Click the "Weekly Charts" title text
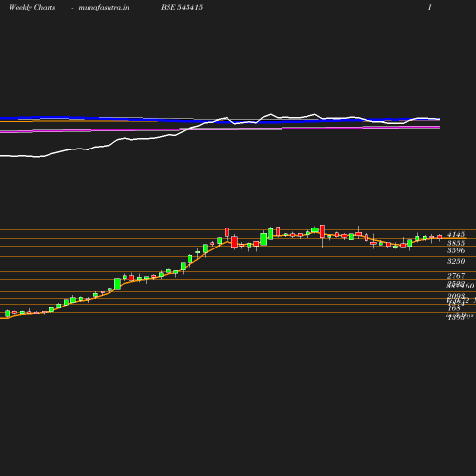476x476 pixels. [32, 8]
